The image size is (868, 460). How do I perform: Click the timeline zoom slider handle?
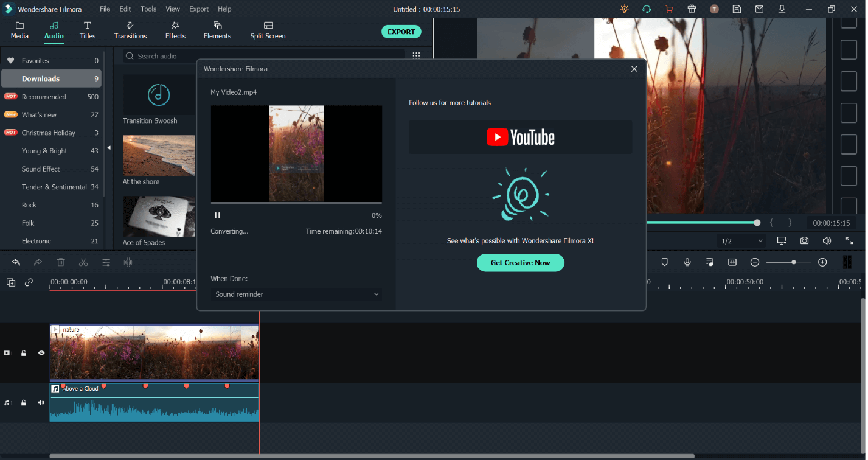click(x=794, y=262)
